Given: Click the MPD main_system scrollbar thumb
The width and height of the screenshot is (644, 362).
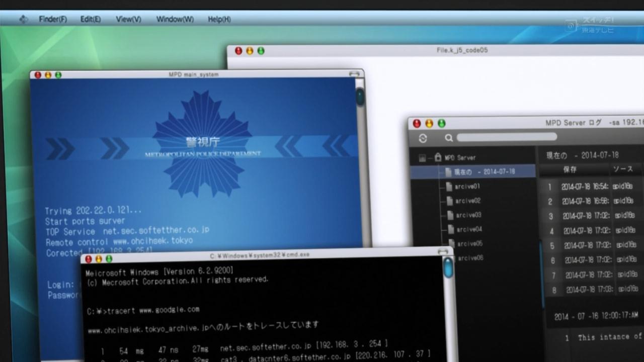Looking at the screenshot, I should coord(360,96).
